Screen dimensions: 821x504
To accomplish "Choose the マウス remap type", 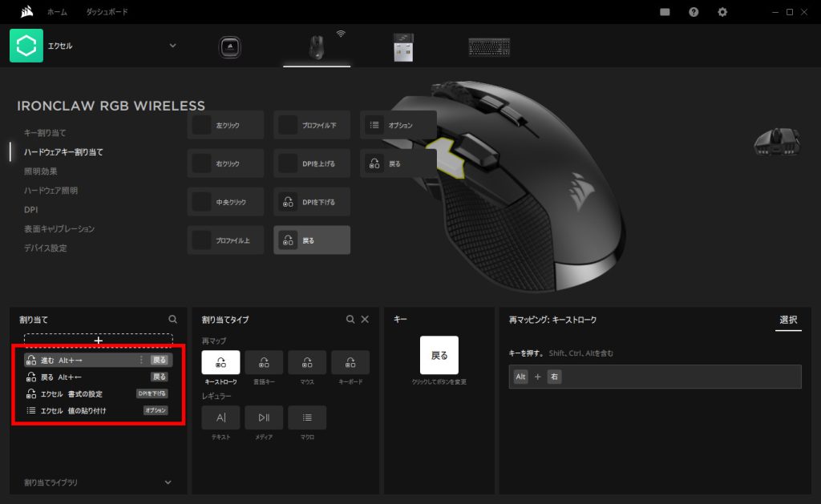I will [x=307, y=363].
